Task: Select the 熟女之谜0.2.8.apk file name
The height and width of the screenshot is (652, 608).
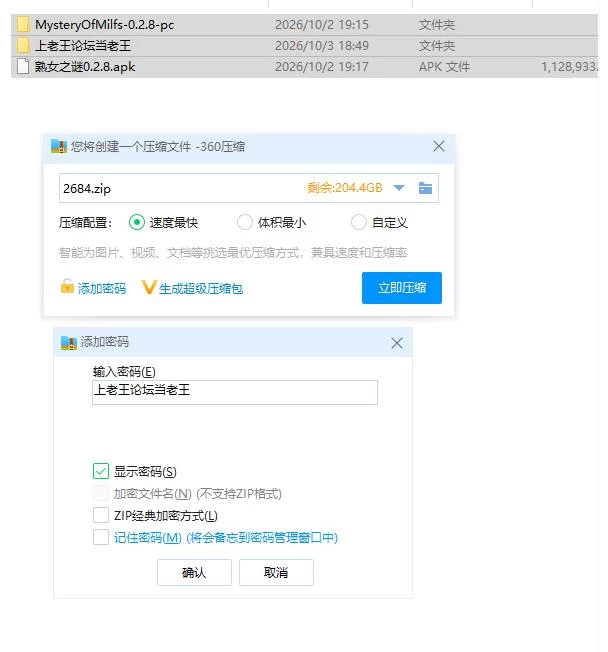Action: pyautogui.click(x=85, y=67)
